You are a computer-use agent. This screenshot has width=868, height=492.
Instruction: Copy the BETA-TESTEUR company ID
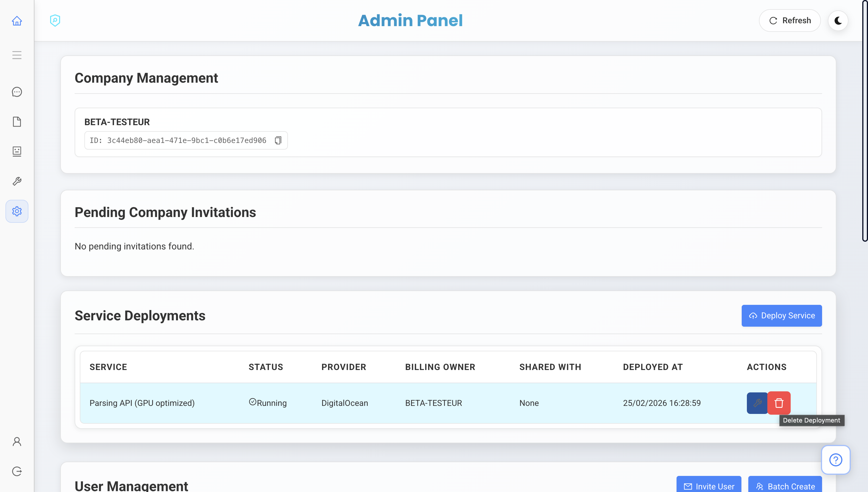point(278,140)
